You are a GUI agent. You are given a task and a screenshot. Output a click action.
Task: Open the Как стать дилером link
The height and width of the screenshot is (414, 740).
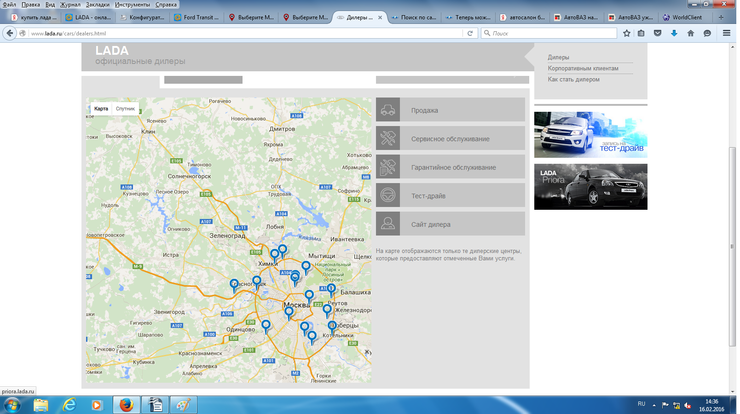573,79
